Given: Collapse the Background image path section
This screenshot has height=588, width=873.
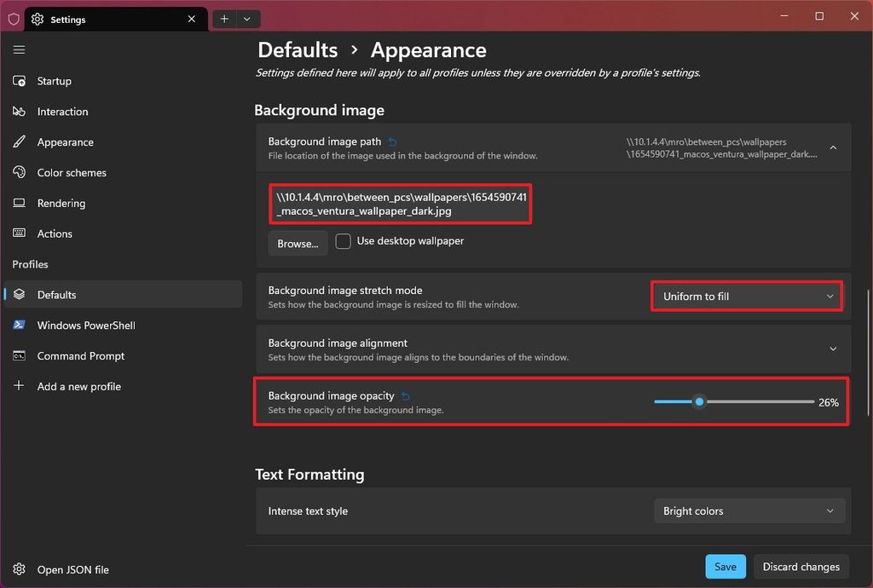Looking at the screenshot, I should click(833, 147).
